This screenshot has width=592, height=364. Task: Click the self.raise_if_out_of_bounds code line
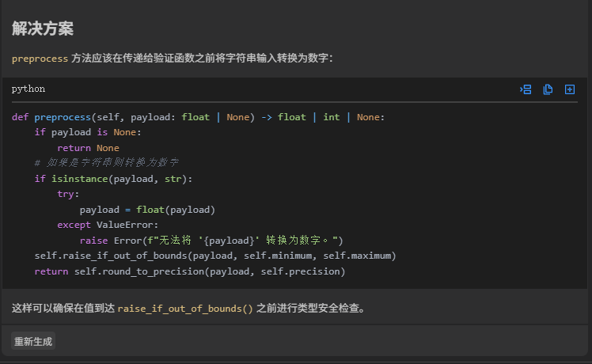(215, 256)
